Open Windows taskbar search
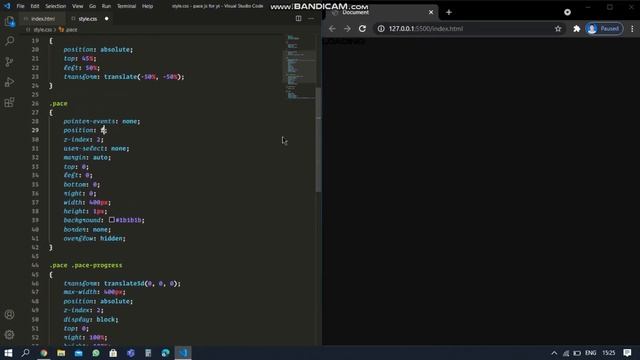This screenshot has width=640, height=360. pyautogui.click(x=25, y=353)
